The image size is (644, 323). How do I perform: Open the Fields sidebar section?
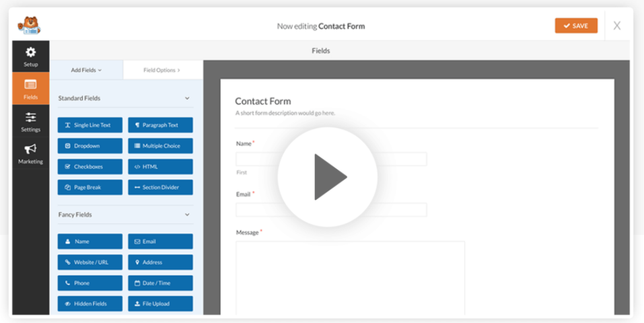[31, 89]
